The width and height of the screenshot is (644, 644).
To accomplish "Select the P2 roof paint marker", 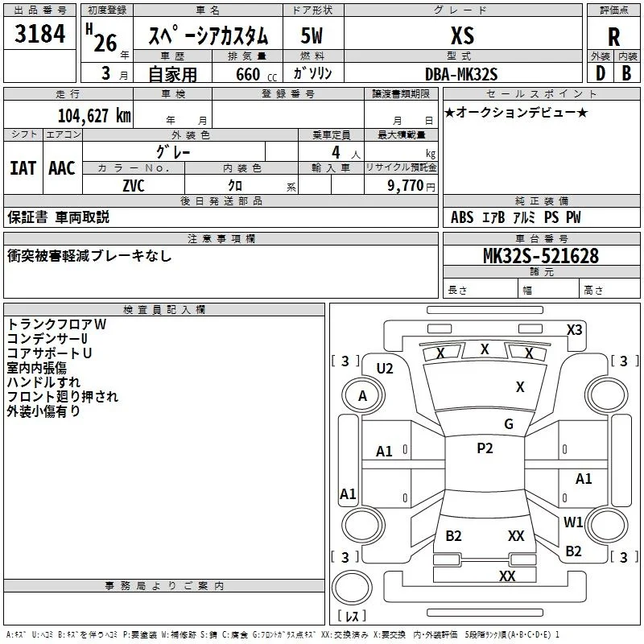I will click(485, 448).
